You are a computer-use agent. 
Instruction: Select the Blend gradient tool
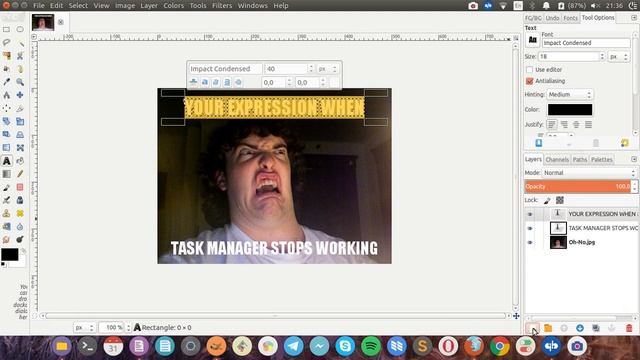coord(7,174)
